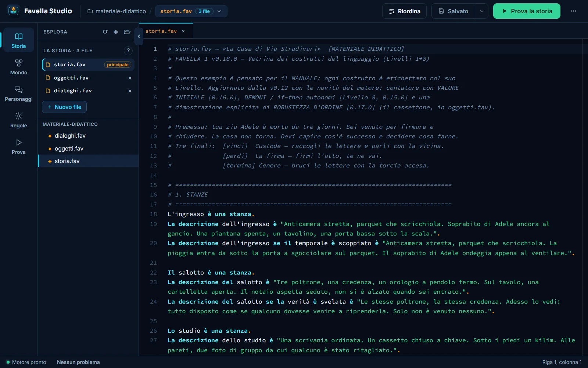This screenshot has height=368, width=588.
Task: Refresh the Esplora file list
Action: (x=105, y=32)
